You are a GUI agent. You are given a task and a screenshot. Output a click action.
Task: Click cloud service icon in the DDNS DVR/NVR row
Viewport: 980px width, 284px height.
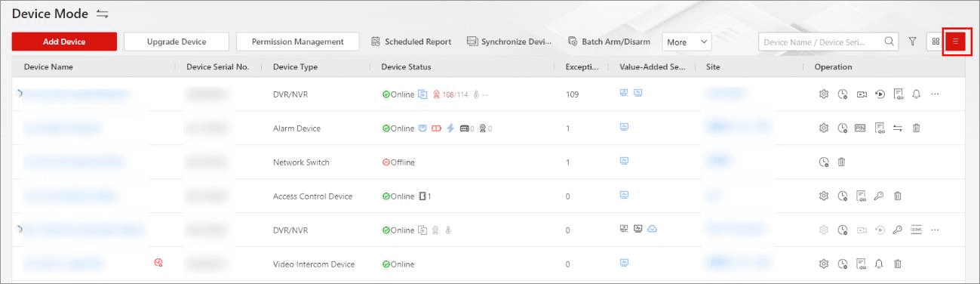[x=652, y=229]
